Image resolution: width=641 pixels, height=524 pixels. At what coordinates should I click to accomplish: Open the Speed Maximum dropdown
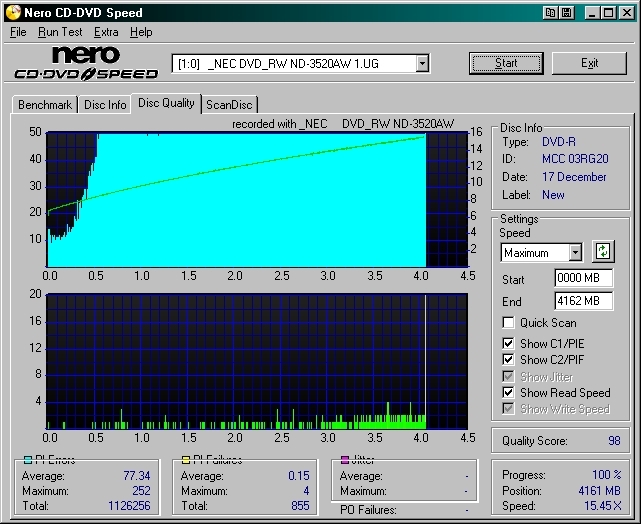click(575, 253)
